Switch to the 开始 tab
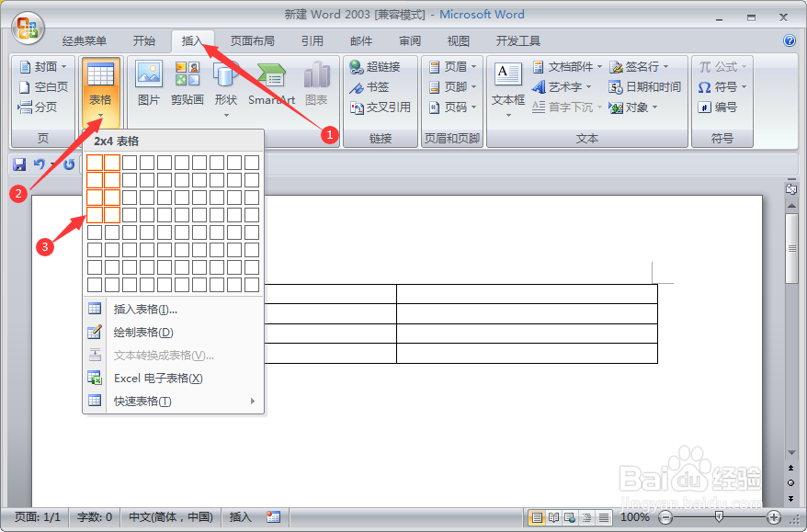The image size is (807, 532). coord(144,41)
